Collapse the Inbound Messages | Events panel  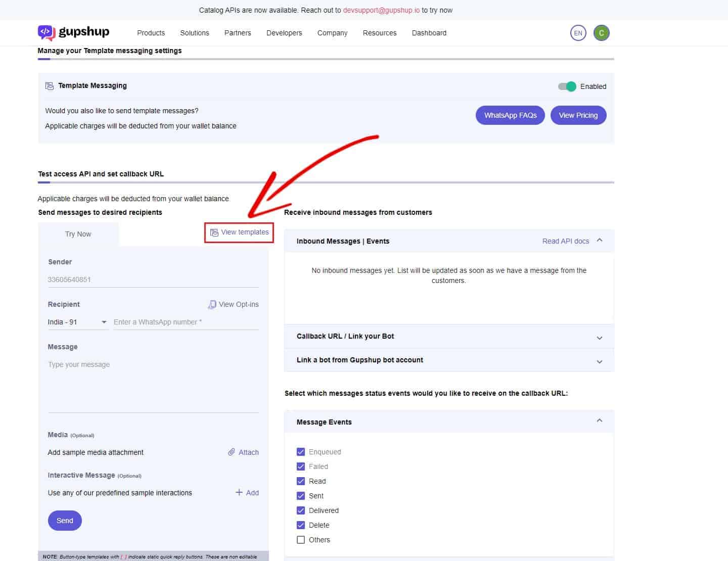click(x=600, y=241)
